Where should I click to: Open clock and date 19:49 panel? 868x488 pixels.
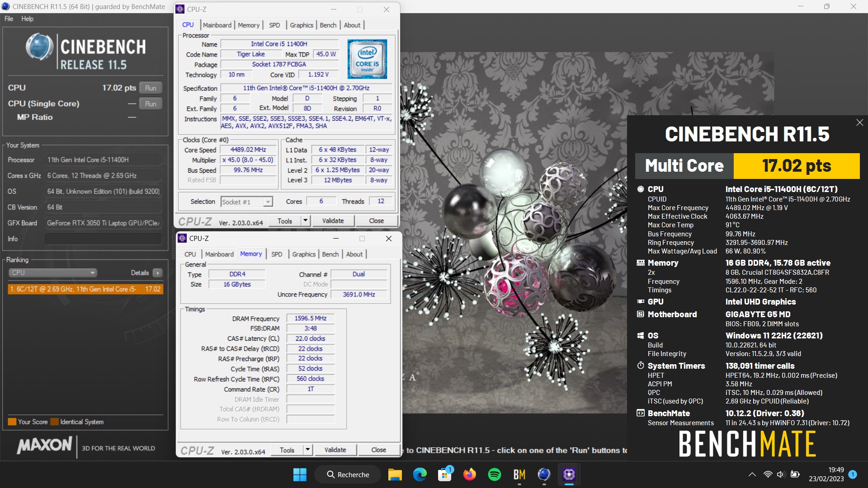826,474
